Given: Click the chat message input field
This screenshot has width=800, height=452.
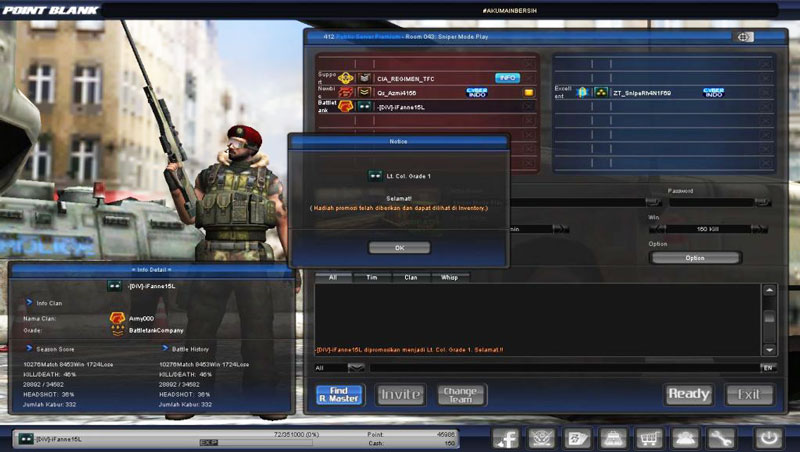Looking at the screenshot, I should pos(560,368).
